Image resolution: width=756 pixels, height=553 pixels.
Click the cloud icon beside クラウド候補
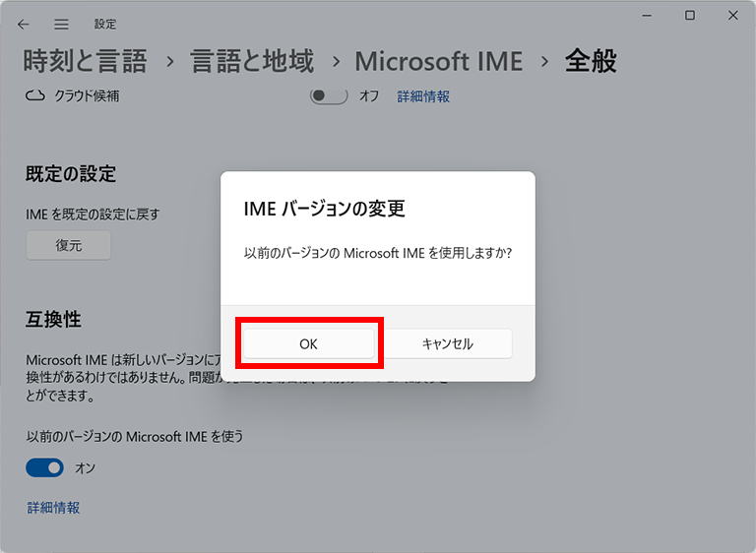[34, 96]
